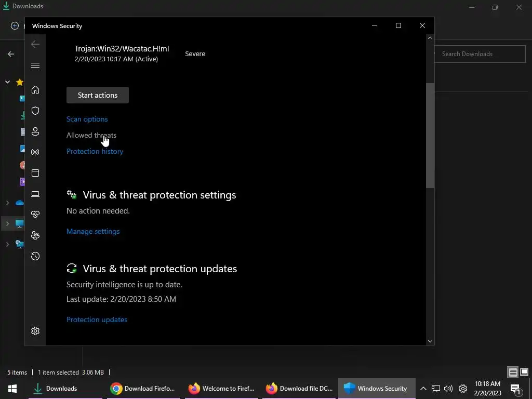This screenshot has height=399, width=532.
Task: Open Manage settings link
Action: [x=93, y=231]
